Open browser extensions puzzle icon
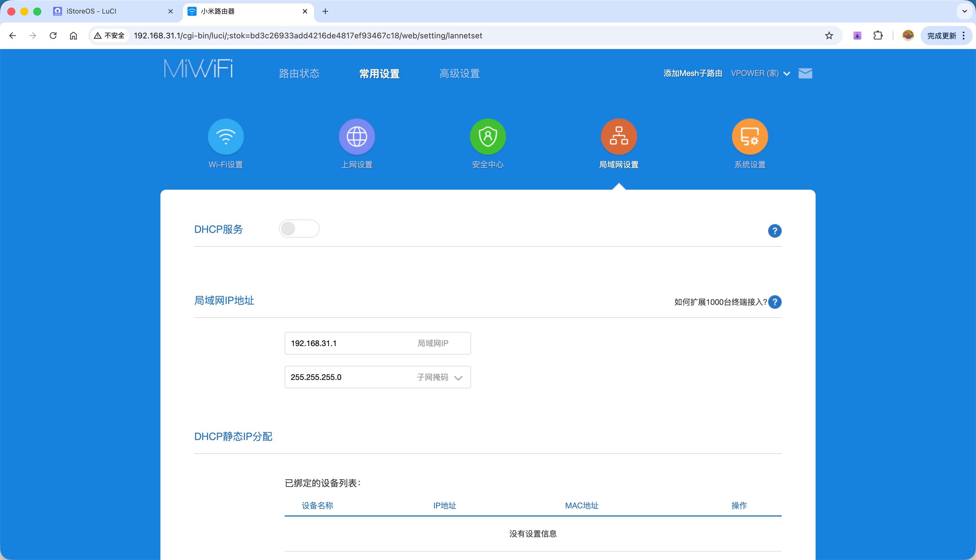Image resolution: width=976 pixels, height=560 pixels. (x=878, y=36)
